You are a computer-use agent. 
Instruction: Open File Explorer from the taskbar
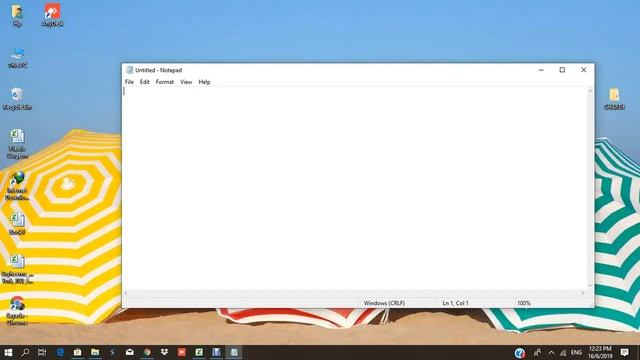click(95, 352)
